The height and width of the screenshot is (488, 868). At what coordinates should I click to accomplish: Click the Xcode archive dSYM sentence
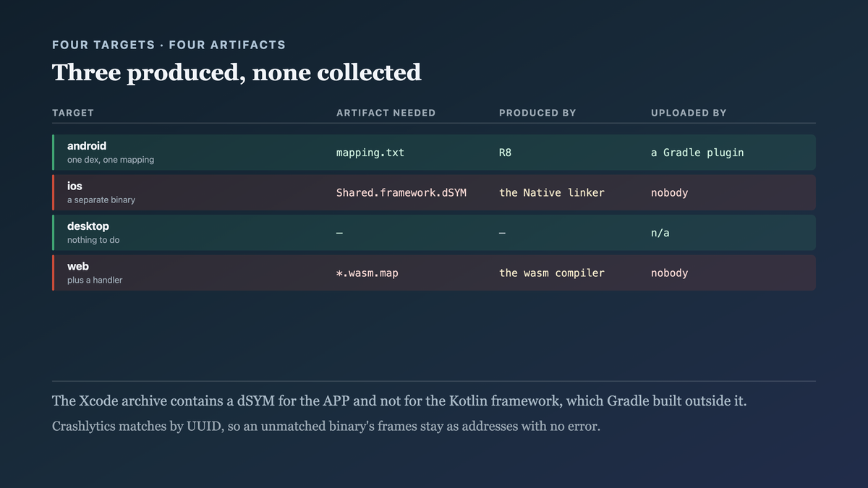399,401
